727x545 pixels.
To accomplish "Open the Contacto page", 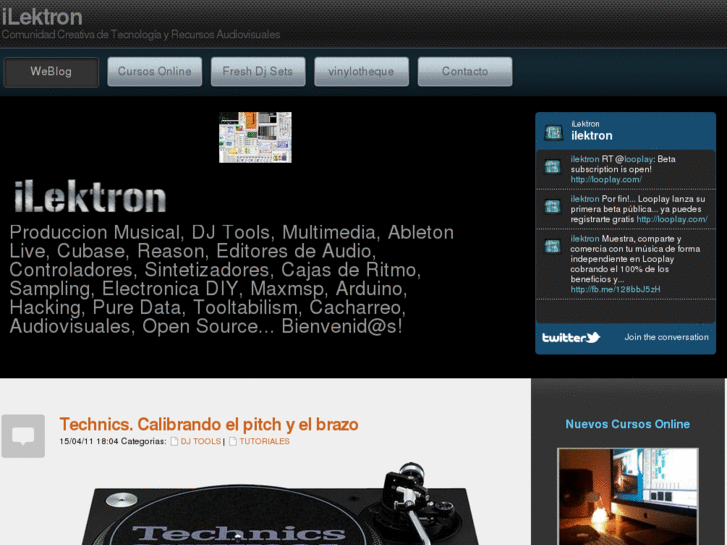I will click(x=465, y=72).
